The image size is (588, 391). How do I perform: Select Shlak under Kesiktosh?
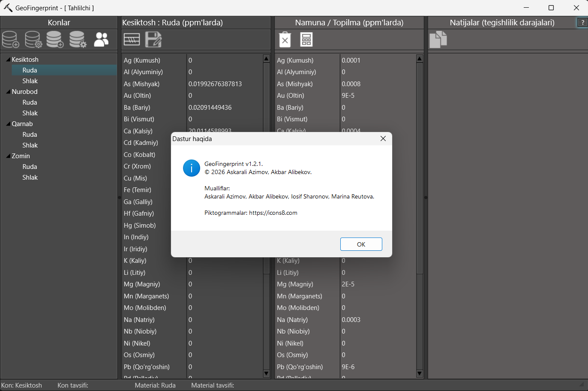[30, 81]
